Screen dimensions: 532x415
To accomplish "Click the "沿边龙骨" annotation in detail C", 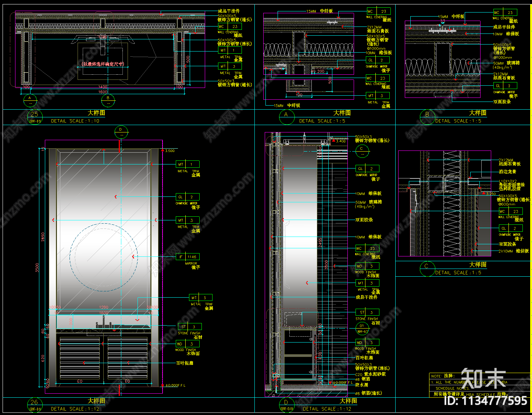I will [x=507, y=171].
